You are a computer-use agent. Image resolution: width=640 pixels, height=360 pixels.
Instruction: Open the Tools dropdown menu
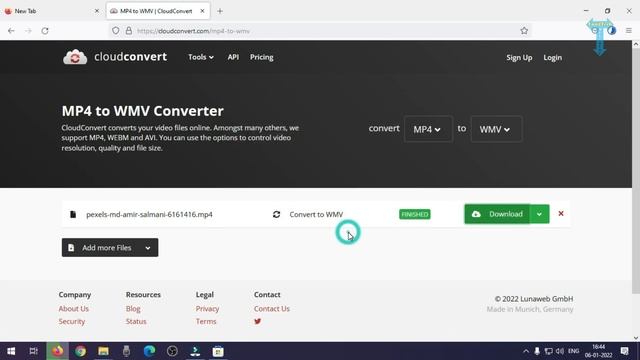pyautogui.click(x=201, y=57)
